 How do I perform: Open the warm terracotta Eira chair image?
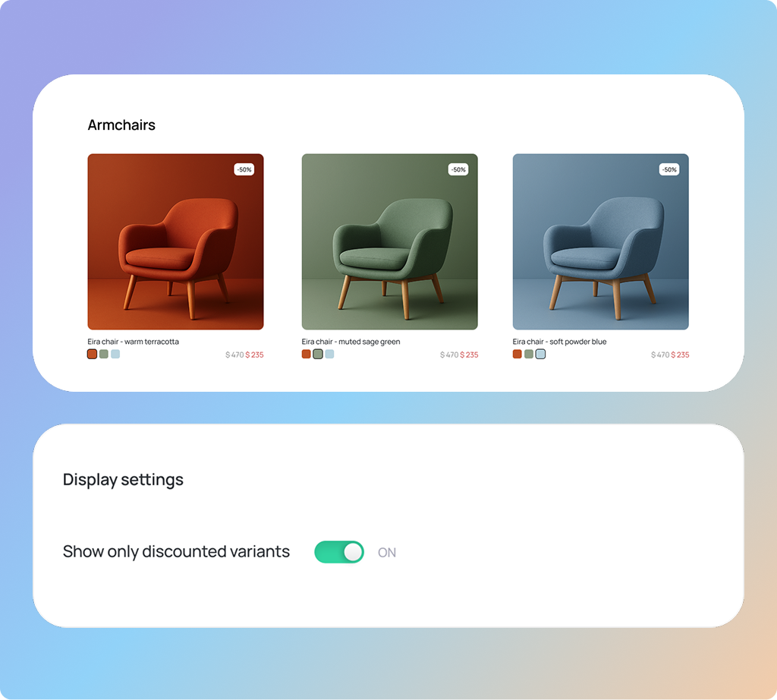[175, 241]
